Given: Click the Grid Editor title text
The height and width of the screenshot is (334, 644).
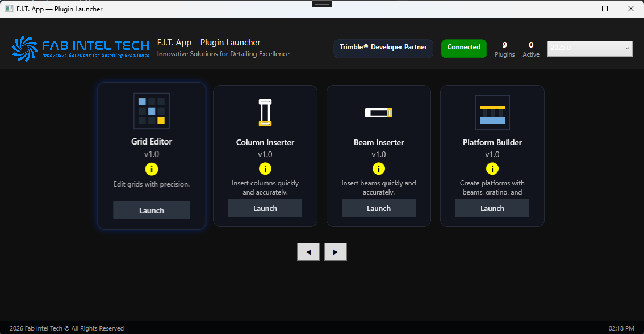Looking at the screenshot, I should [152, 142].
